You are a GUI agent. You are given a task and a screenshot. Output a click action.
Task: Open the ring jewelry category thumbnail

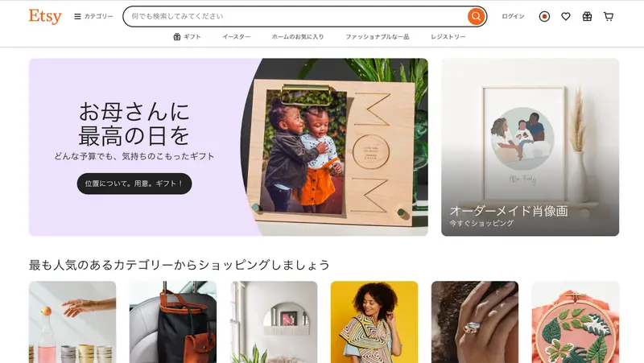475,322
